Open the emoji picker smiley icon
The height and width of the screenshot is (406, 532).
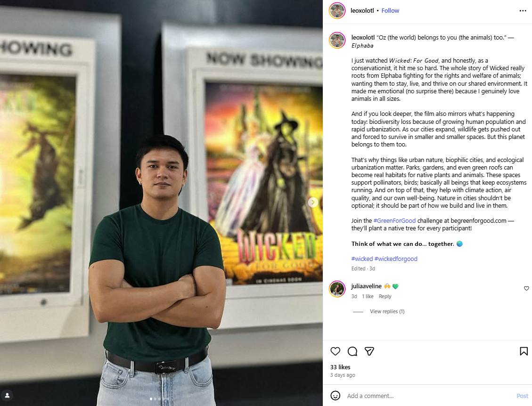tap(335, 396)
